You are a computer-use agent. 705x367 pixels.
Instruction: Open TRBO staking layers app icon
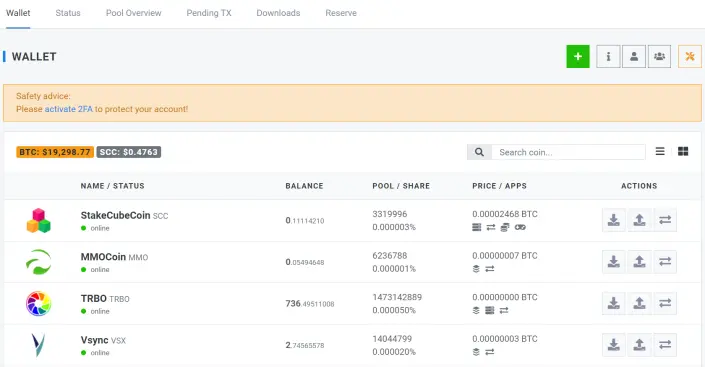(x=476, y=310)
